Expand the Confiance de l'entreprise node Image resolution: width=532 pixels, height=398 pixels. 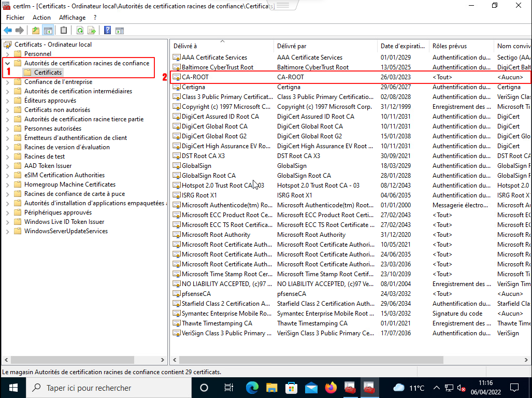pos(7,82)
